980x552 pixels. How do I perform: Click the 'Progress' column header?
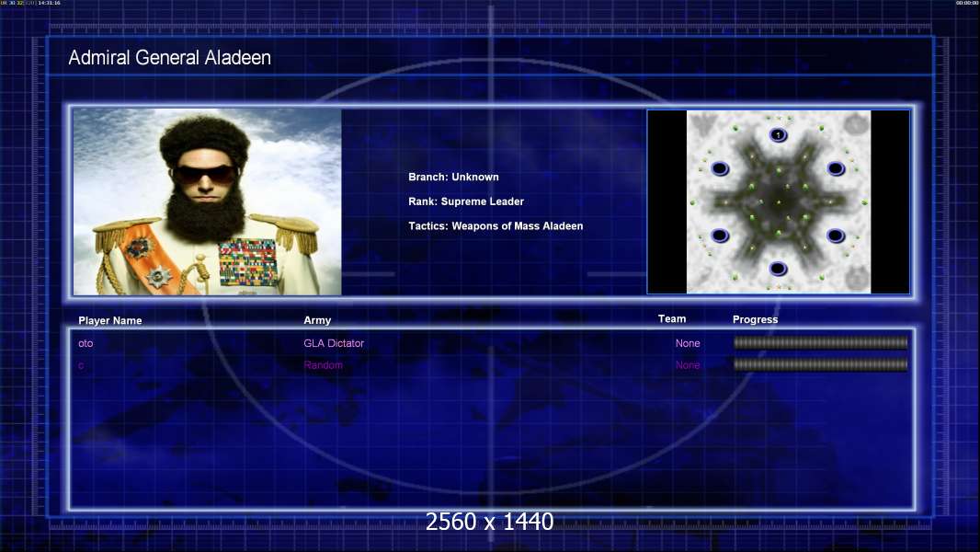[x=755, y=319]
